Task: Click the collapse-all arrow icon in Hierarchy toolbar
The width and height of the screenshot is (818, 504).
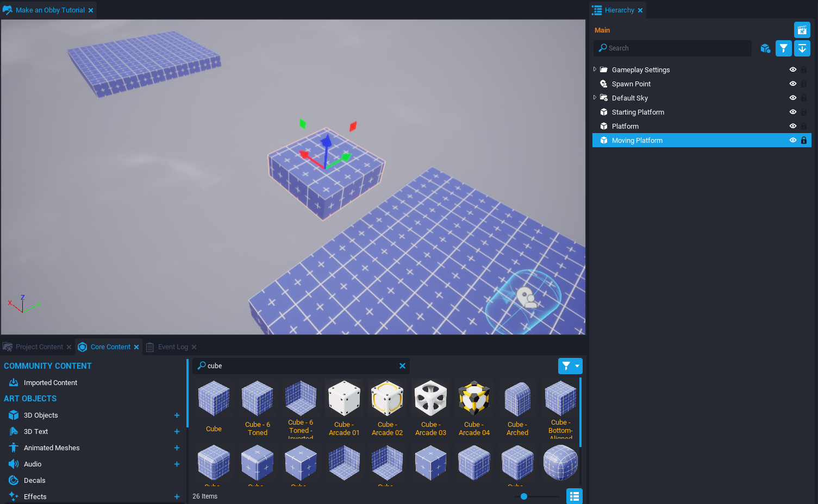Action: click(802, 48)
